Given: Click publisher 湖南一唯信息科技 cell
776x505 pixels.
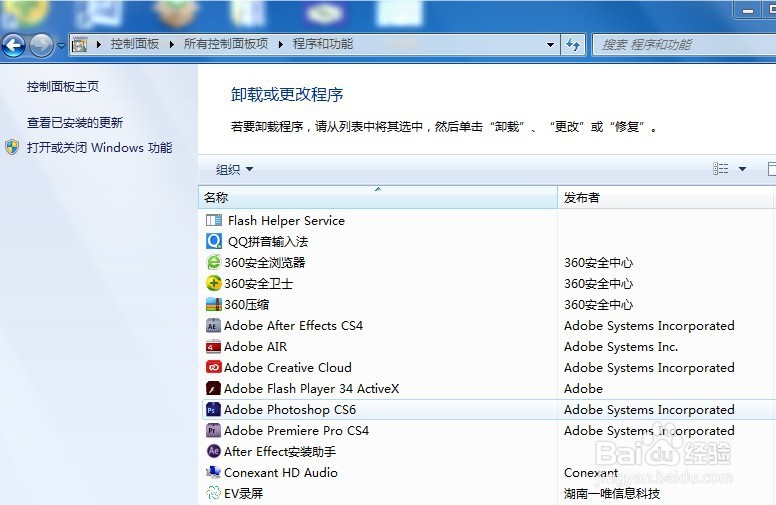Looking at the screenshot, I should (x=612, y=494).
